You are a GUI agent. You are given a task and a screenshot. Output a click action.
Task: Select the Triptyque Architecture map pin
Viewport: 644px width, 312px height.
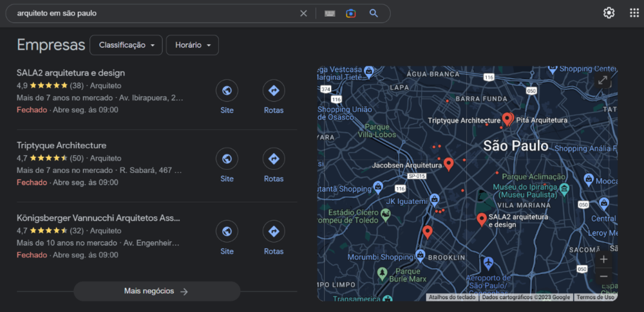click(507, 119)
